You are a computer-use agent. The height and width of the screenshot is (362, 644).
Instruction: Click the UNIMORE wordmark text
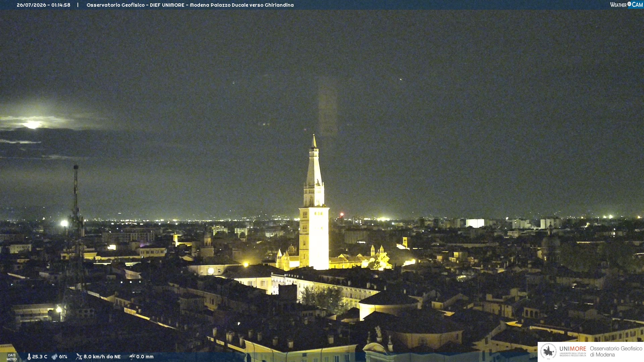click(573, 349)
